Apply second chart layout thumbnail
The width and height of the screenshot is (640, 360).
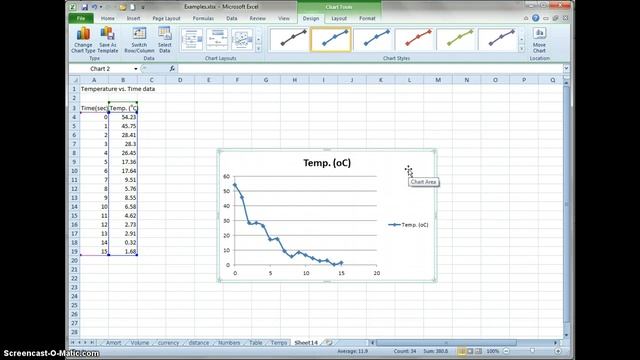coord(217,39)
